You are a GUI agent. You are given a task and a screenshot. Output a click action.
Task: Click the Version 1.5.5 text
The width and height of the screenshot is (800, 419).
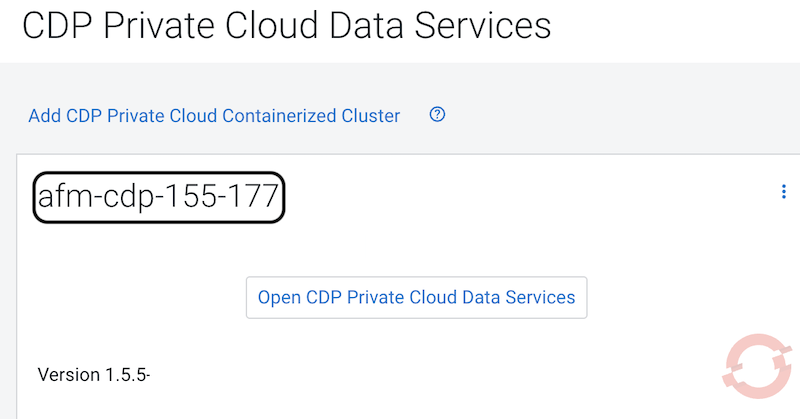[x=93, y=375]
